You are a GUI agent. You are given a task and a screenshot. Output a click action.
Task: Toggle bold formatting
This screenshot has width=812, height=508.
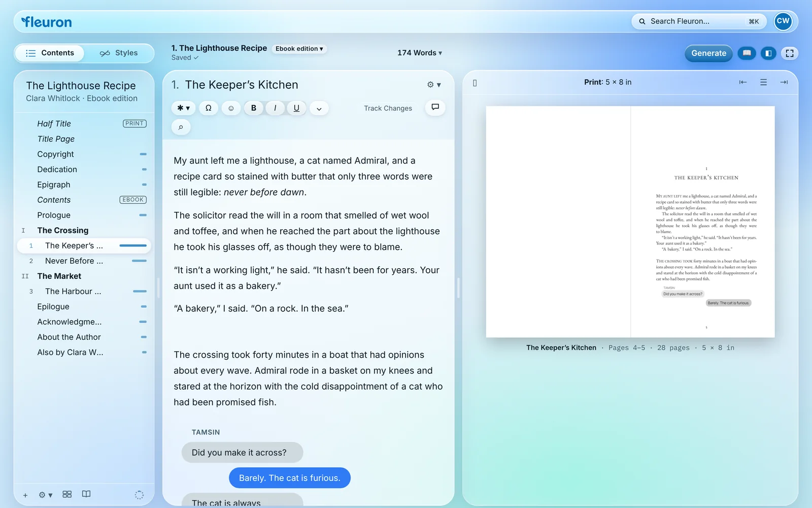tap(254, 108)
